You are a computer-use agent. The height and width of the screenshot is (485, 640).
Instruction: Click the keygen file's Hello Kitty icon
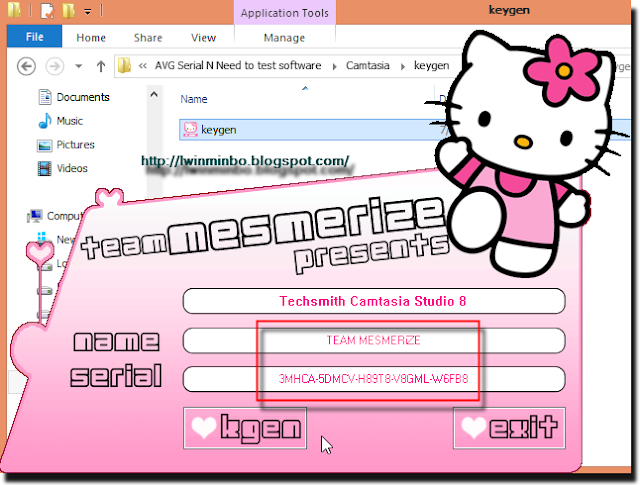[x=190, y=129]
